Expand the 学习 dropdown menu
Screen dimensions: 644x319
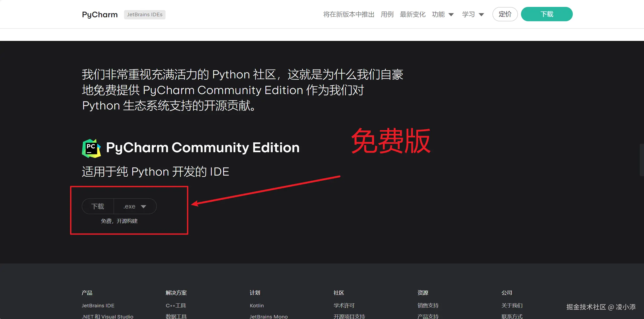pos(473,14)
